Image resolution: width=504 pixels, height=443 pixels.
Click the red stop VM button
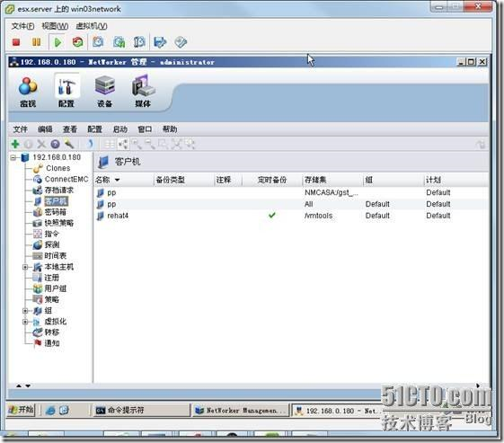[x=16, y=42]
